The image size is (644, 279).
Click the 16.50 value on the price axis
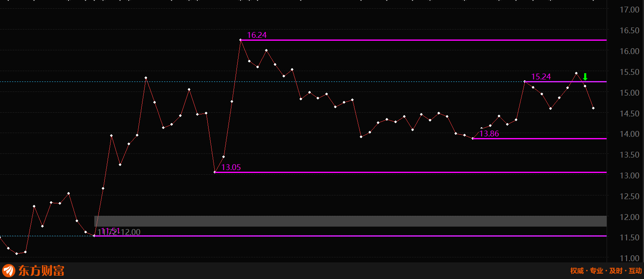[x=629, y=30]
